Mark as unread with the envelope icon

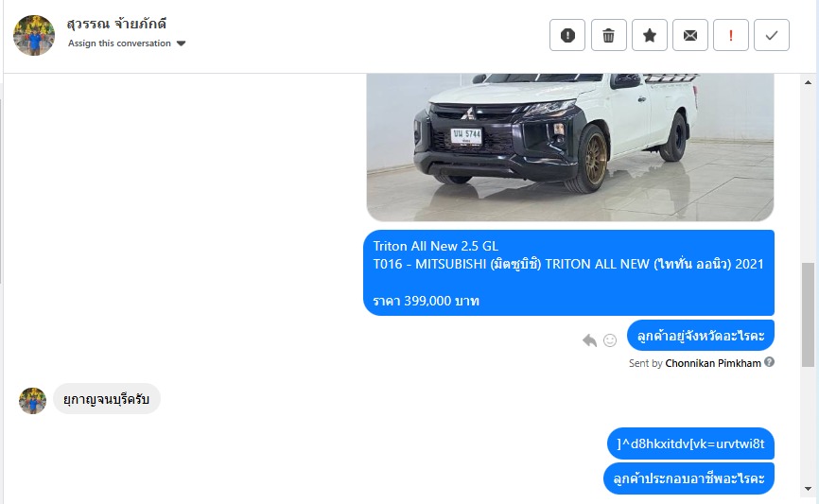click(690, 35)
